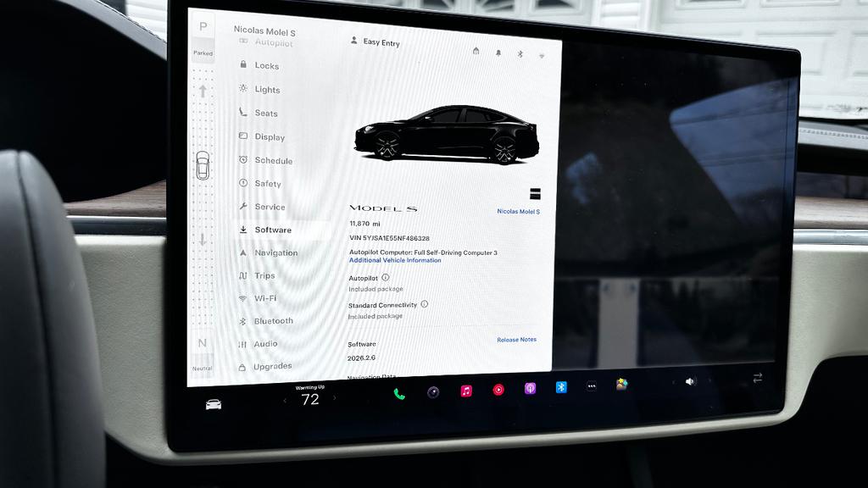Launch the Dashcam camera app

click(433, 392)
